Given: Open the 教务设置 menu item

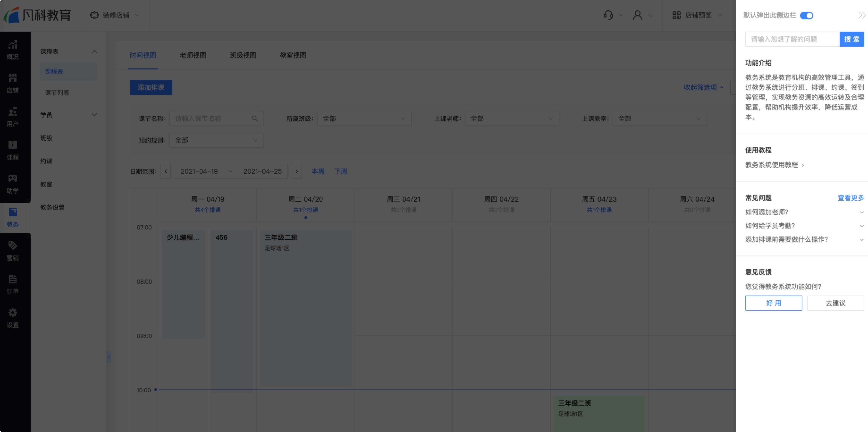Looking at the screenshot, I should 52,208.
